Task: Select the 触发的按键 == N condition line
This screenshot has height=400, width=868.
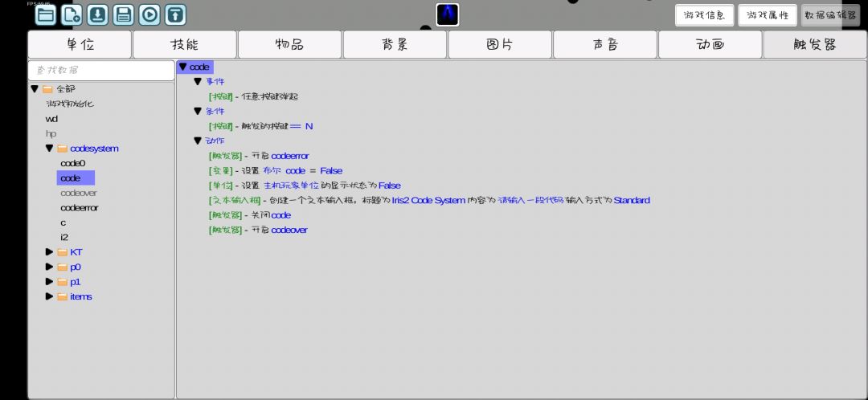Action: (260, 126)
